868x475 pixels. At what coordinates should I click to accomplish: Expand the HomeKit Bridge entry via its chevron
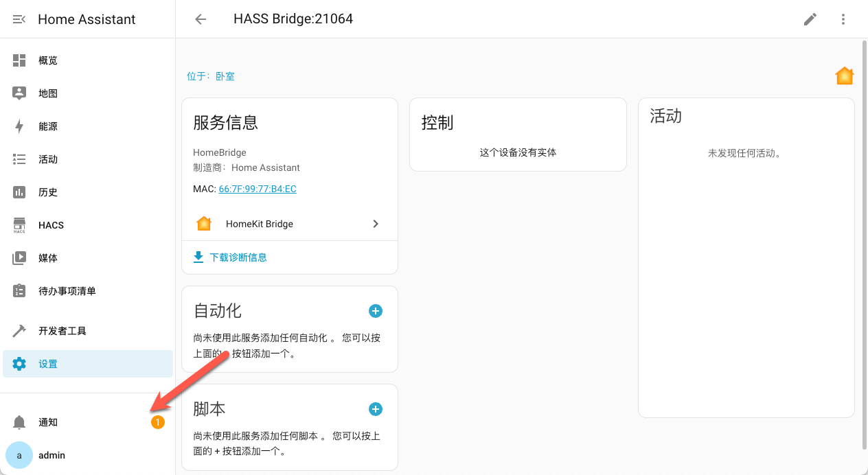[x=376, y=223]
